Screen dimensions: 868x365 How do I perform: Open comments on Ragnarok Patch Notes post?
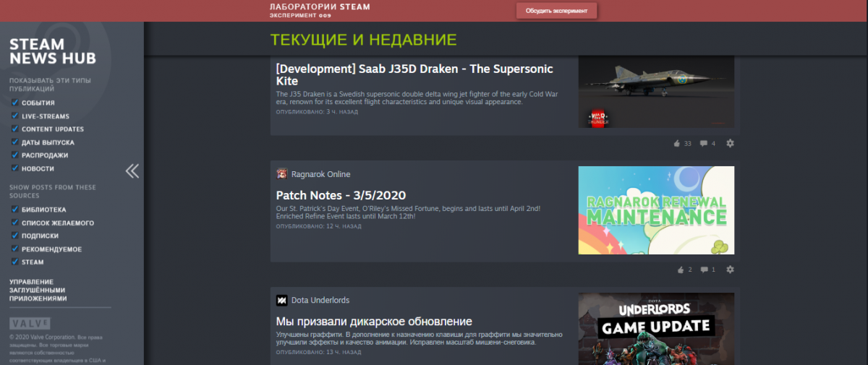pyautogui.click(x=707, y=270)
